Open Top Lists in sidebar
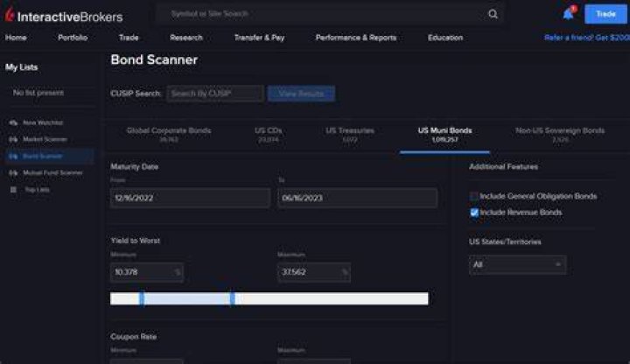630x364 pixels. [37, 190]
